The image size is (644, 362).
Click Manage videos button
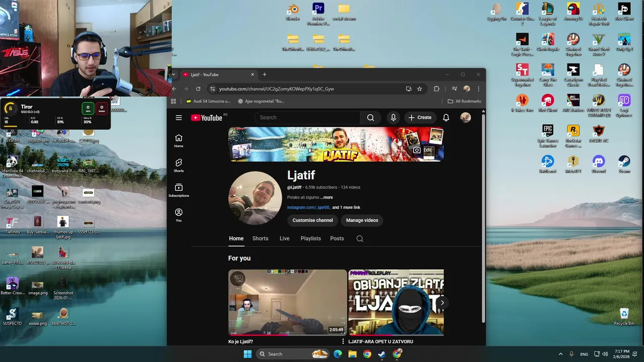[x=362, y=220]
